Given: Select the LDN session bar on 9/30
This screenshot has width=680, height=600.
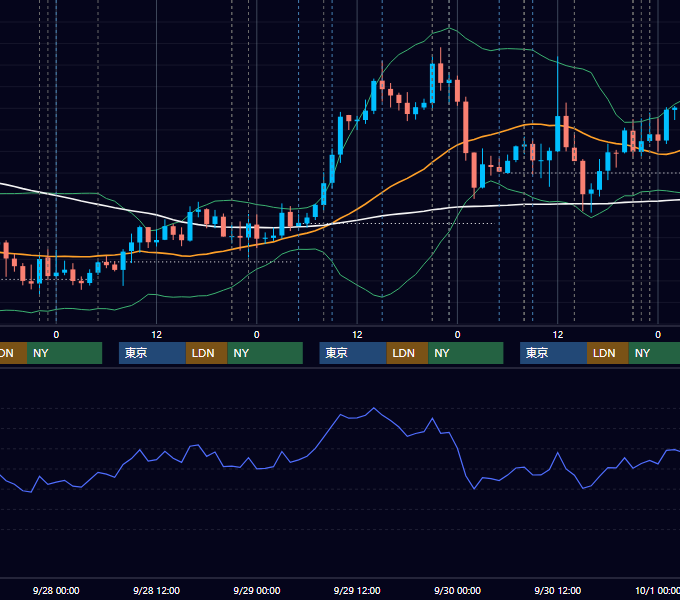Looking at the screenshot, I should click(608, 353).
